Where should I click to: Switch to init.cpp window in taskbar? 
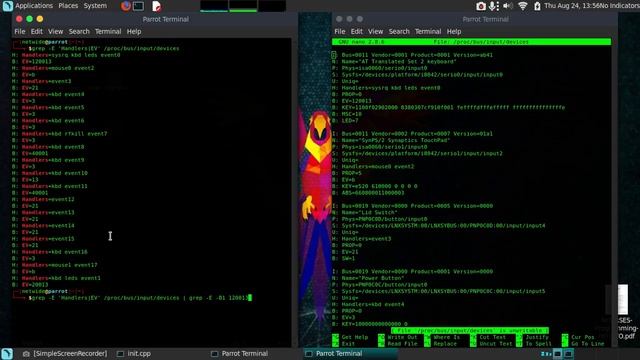click(134, 354)
